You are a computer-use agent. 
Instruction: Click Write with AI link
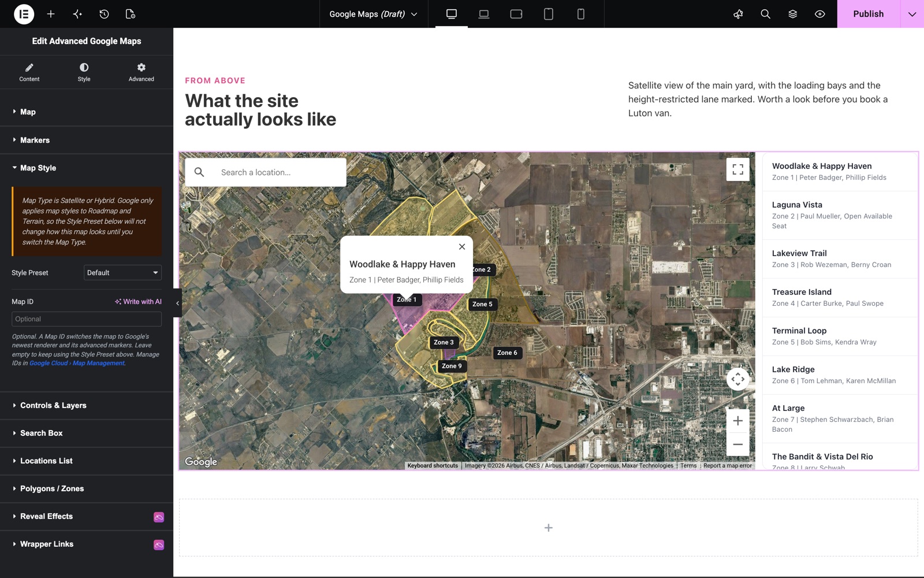[x=138, y=302]
